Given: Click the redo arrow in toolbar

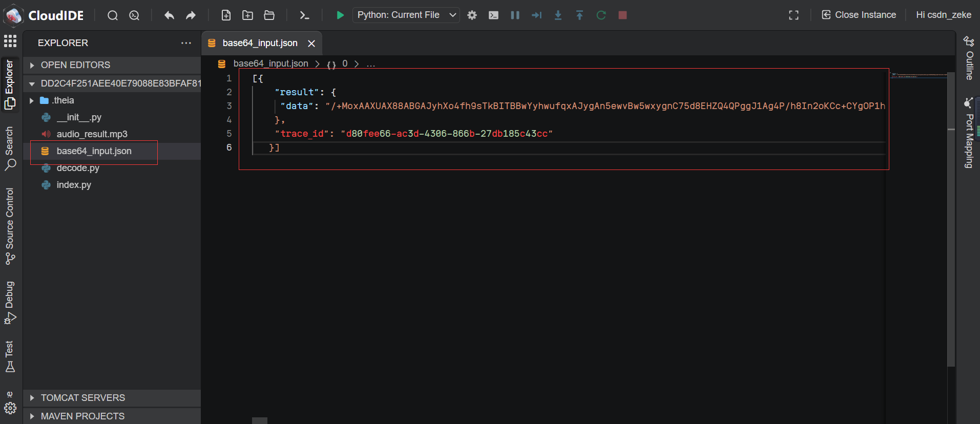Looking at the screenshot, I should pos(191,15).
